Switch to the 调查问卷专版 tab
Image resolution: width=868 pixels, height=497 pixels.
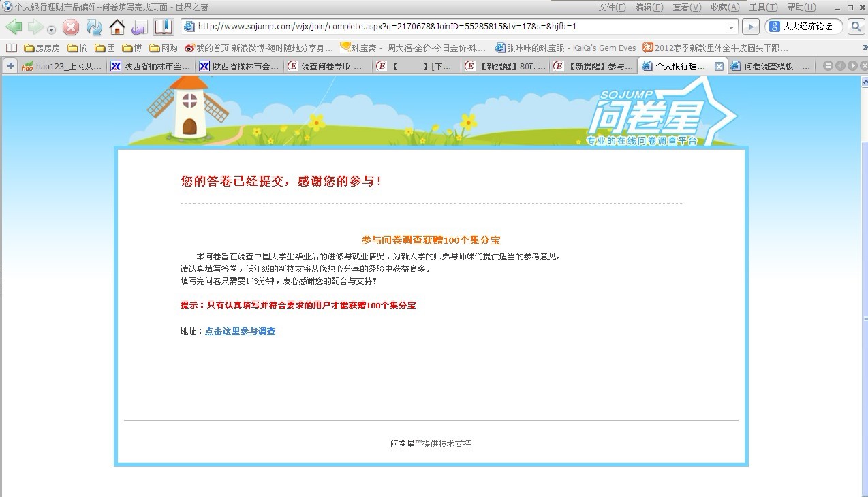pyautogui.click(x=328, y=66)
